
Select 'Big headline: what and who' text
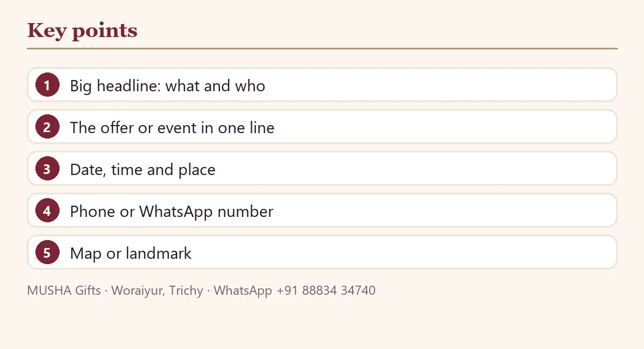point(167,86)
